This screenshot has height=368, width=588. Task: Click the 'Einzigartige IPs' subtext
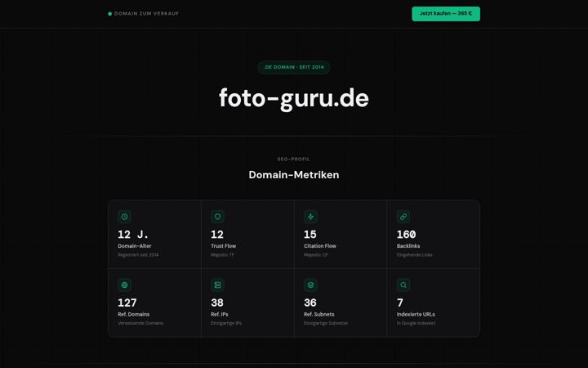tap(226, 323)
